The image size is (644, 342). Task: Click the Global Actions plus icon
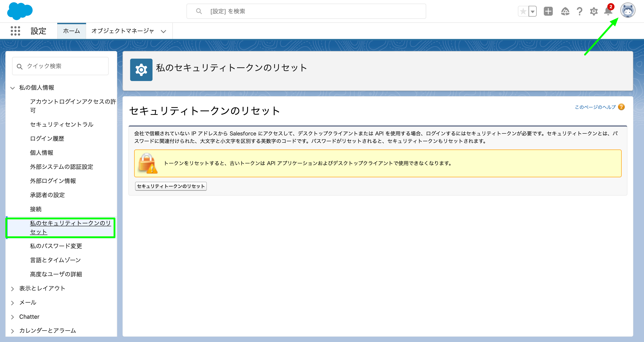[x=548, y=11]
